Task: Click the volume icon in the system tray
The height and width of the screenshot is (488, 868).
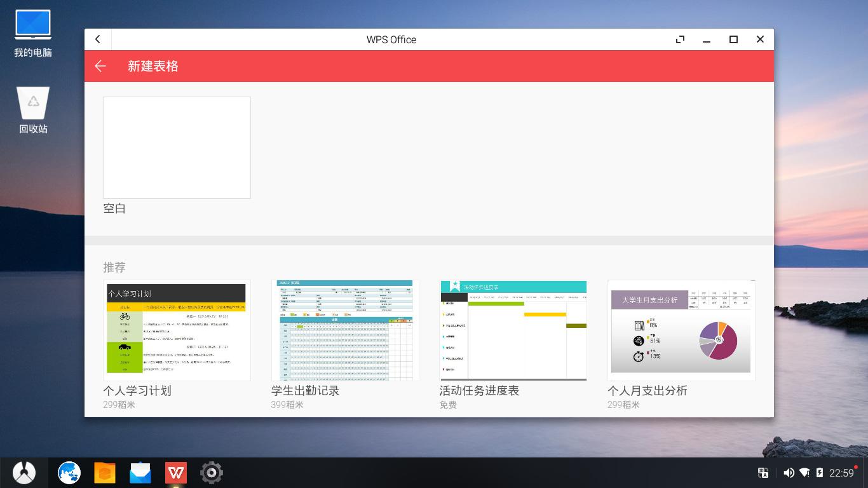Action: point(788,473)
